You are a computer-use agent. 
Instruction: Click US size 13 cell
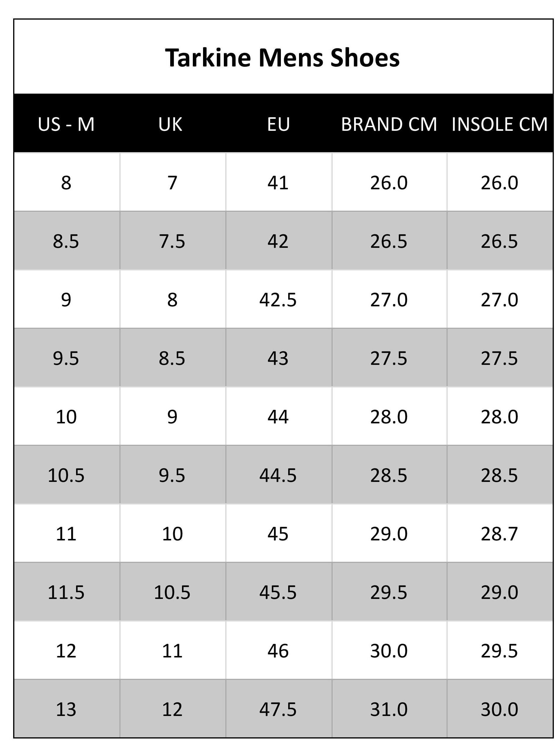click(67, 709)
